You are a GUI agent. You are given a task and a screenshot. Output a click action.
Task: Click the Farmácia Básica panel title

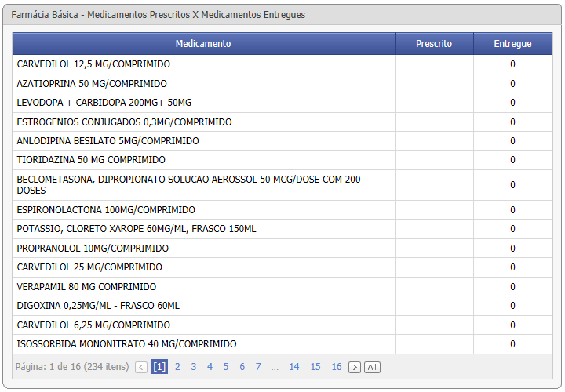[x=159, y=15]
